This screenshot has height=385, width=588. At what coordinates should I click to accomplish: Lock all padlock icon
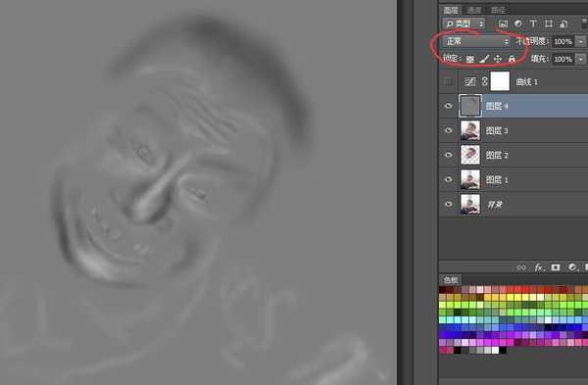(512, 59)
